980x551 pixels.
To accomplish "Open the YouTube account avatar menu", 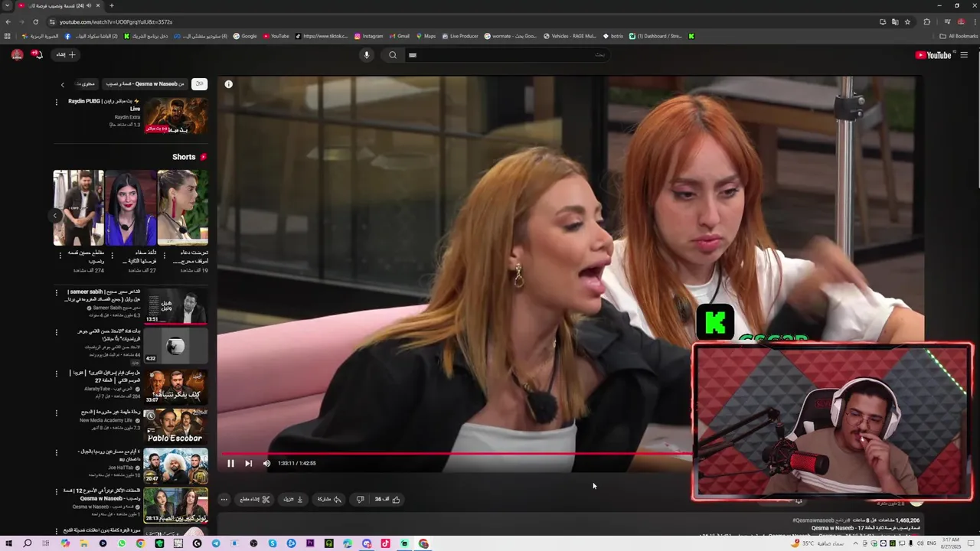I will (x=17, y=54).
